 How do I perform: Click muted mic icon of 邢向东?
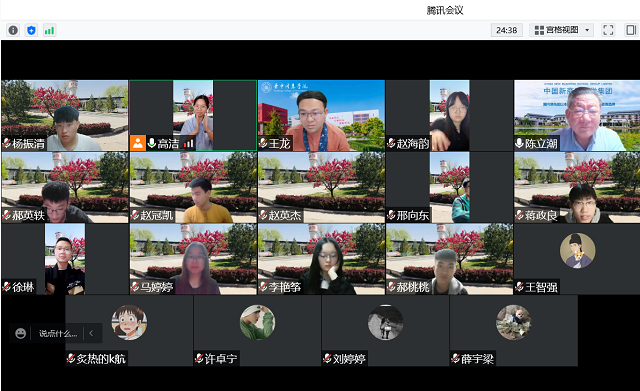tap(391, 215)
